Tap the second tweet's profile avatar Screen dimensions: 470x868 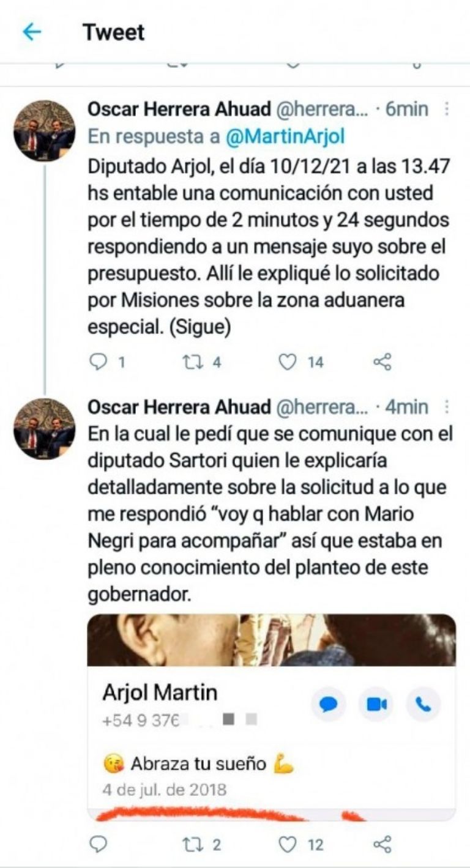pos(44,429)
